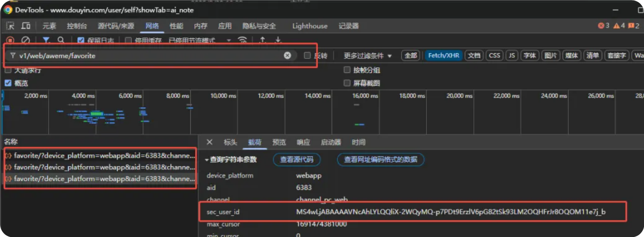Open network conditions wifi icon
Screen dimensions: 644x237
(x=242, y=40)
